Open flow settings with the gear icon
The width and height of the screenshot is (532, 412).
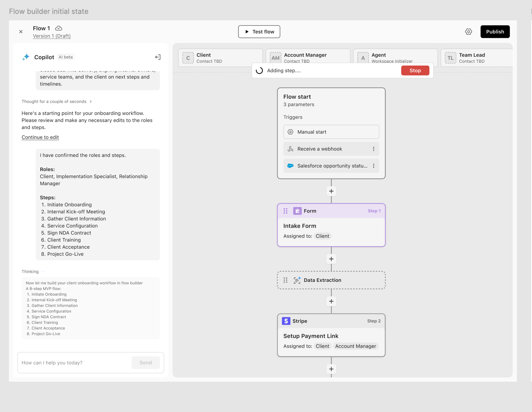point(468,32)
